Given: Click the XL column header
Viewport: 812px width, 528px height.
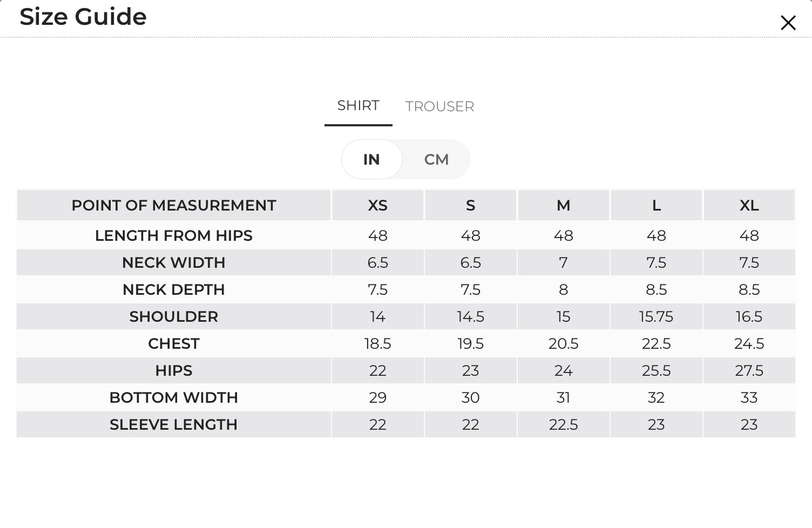Looking at the screenshot, I should coord(749,206).
